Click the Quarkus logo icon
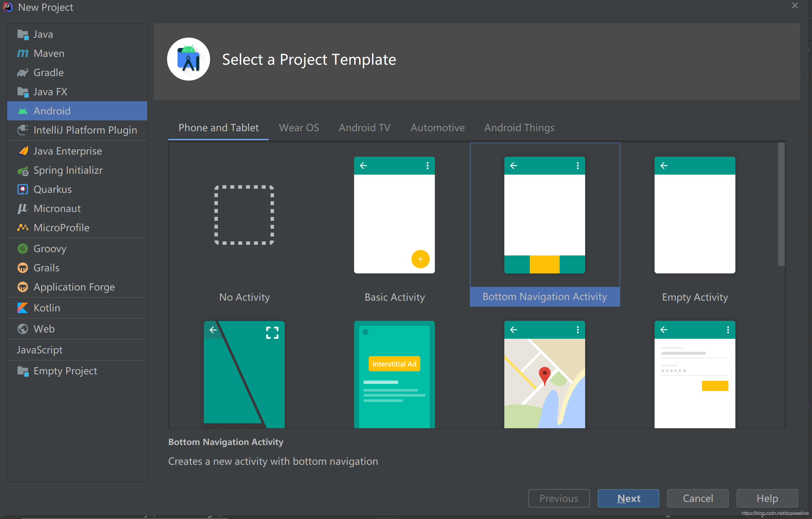This screenshot has width=812, height=519. pyautogui.click(x=22, y=189)
